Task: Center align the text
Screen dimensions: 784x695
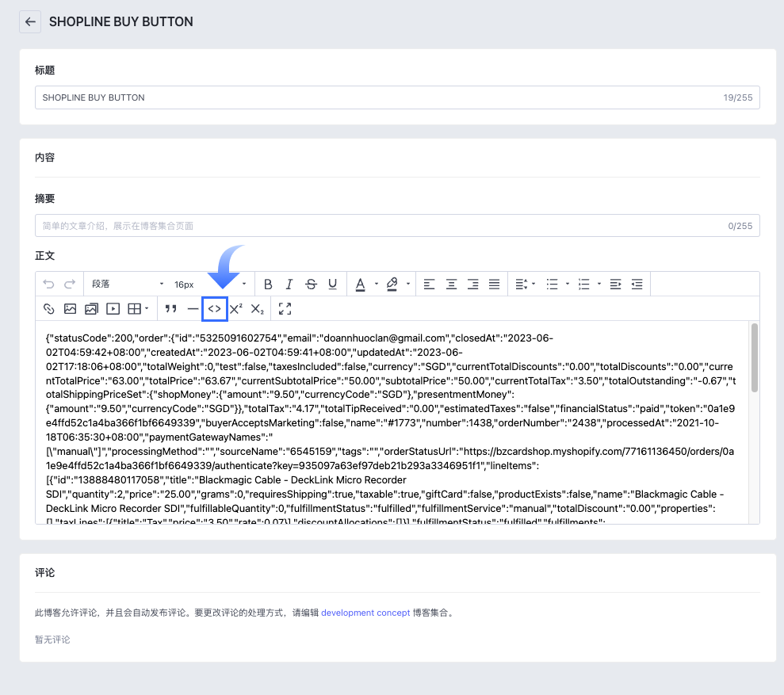Action: [x=451, y=284]
